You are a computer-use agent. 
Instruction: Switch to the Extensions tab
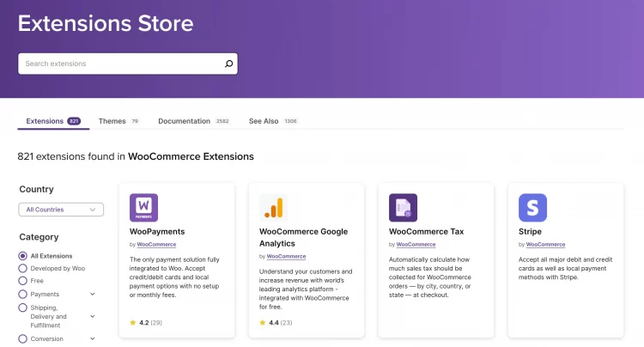[x=53, y=121]
